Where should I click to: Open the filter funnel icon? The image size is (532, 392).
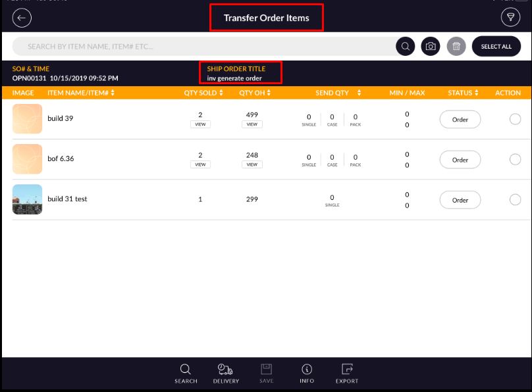pos(510,18)
